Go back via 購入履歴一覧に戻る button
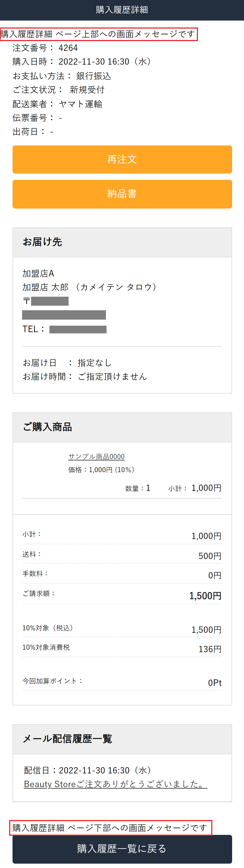This screenshot has width=244, height=868. (x=122, y=848)
